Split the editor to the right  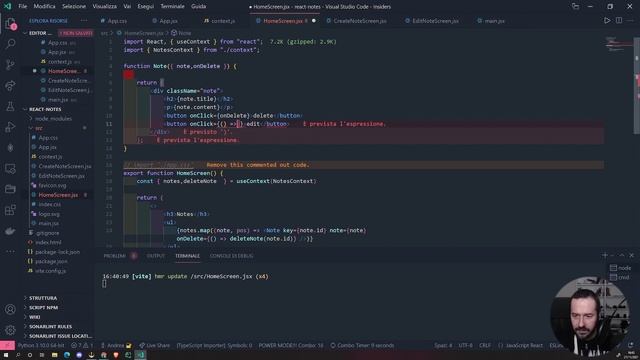point(619,20)
